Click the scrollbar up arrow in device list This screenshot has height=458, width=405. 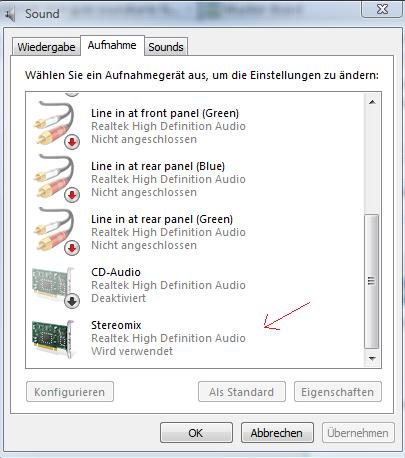372,102
